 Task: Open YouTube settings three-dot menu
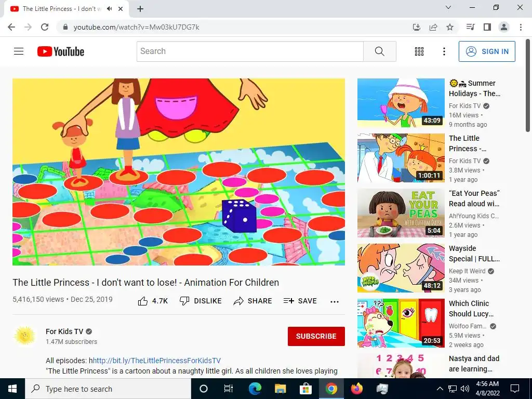(444, 51)
